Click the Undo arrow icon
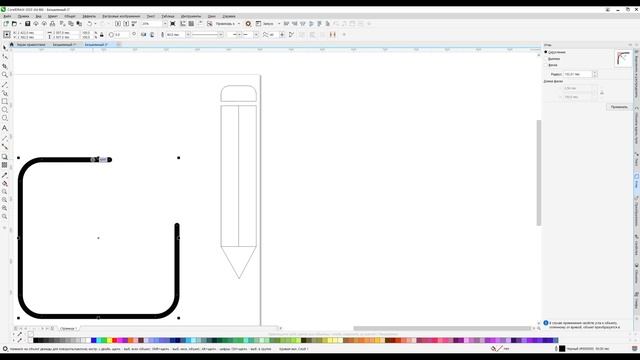Image resolution: width=640 pixels, height=360 pixels. tap(89, 24)
